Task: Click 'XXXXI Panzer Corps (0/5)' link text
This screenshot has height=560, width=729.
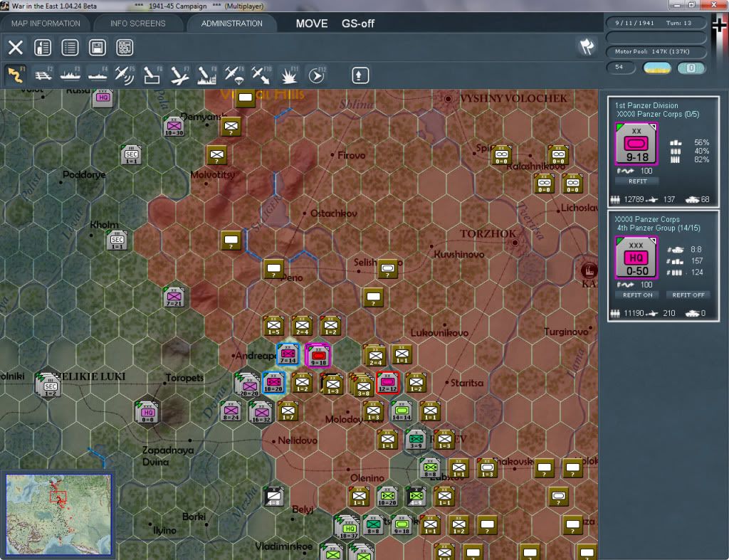Action: pos(658,115)
